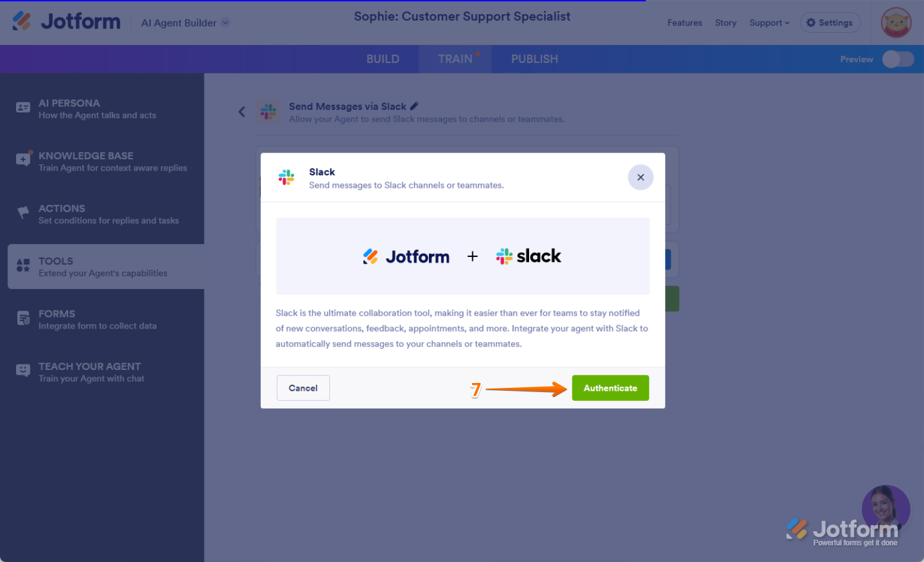Expand the Support menu

click(x=769, y=23)
